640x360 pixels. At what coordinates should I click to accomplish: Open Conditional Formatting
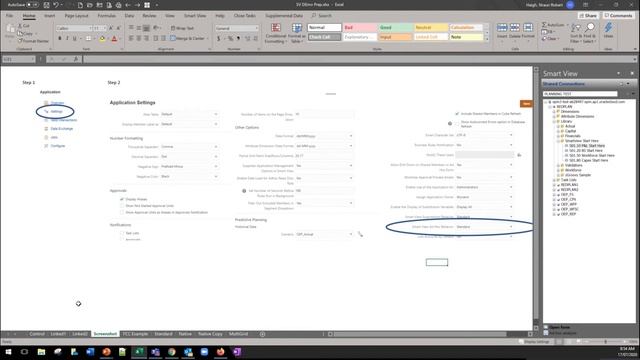[x=276, y=33]
